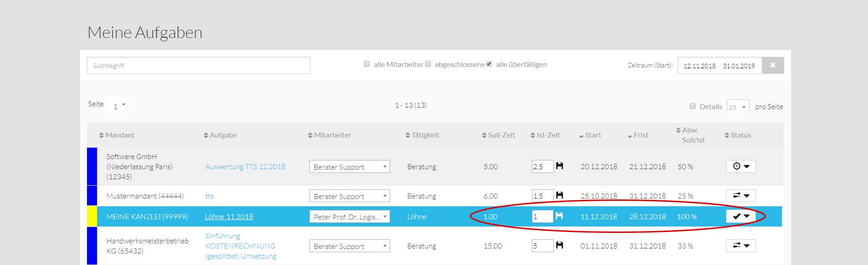Sort by Mitarbeiter column
Viewport: 868px width, 265px height.
click(x=330, y=135)
